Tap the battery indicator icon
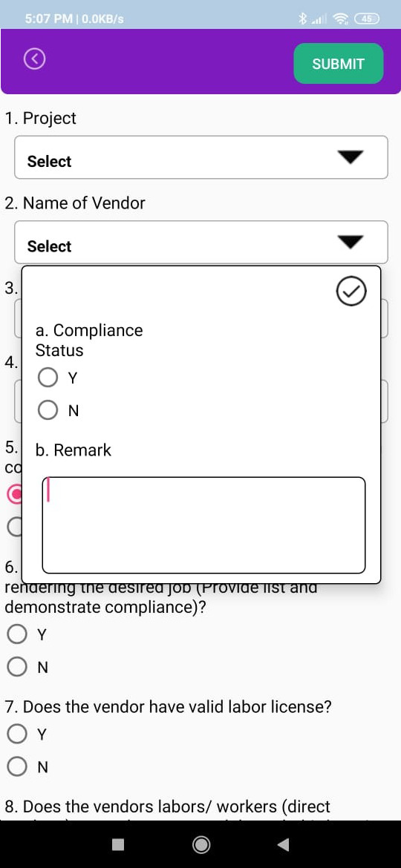The width and height of the screenshot is (401, 868). pyautogui.click(x=368, y=19)
